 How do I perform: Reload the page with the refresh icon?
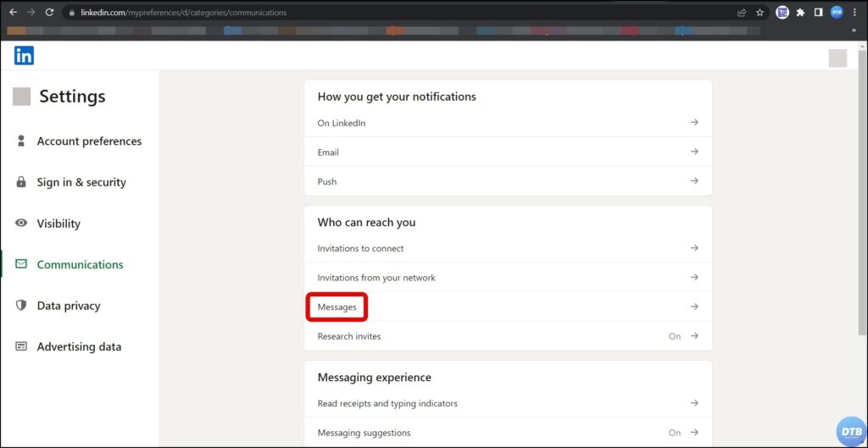coord(49,12)
